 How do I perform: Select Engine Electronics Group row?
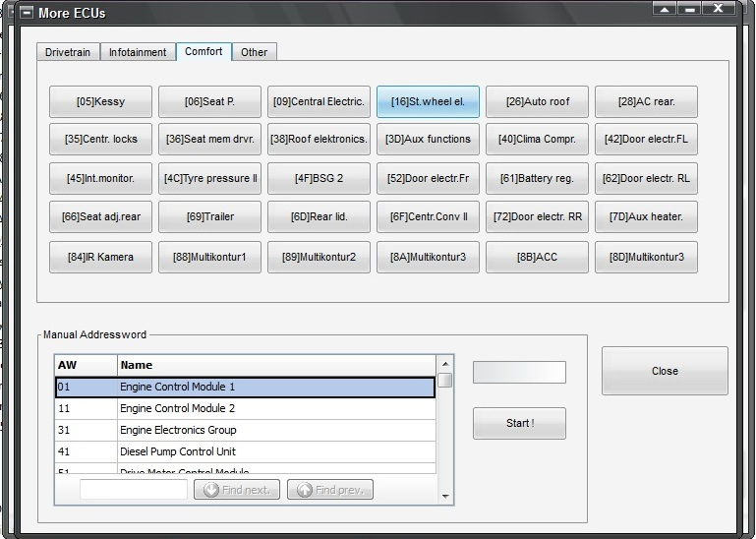(245, 431)
